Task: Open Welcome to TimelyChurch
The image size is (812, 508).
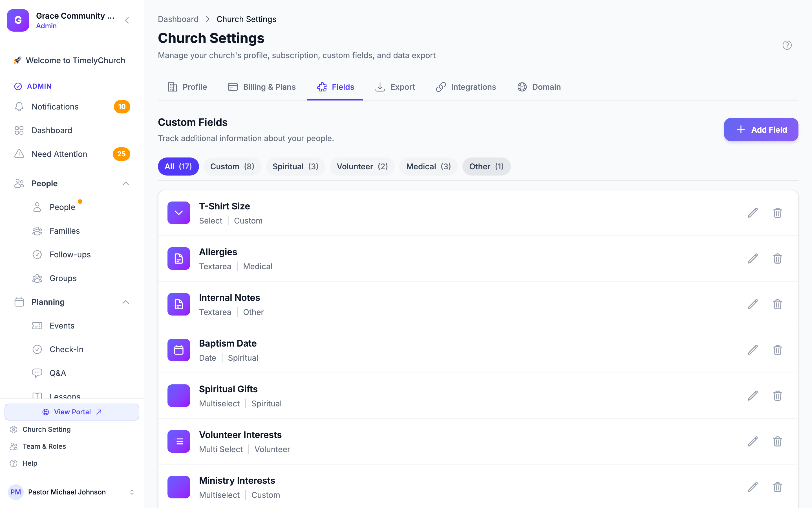Action: pos(72,60)
